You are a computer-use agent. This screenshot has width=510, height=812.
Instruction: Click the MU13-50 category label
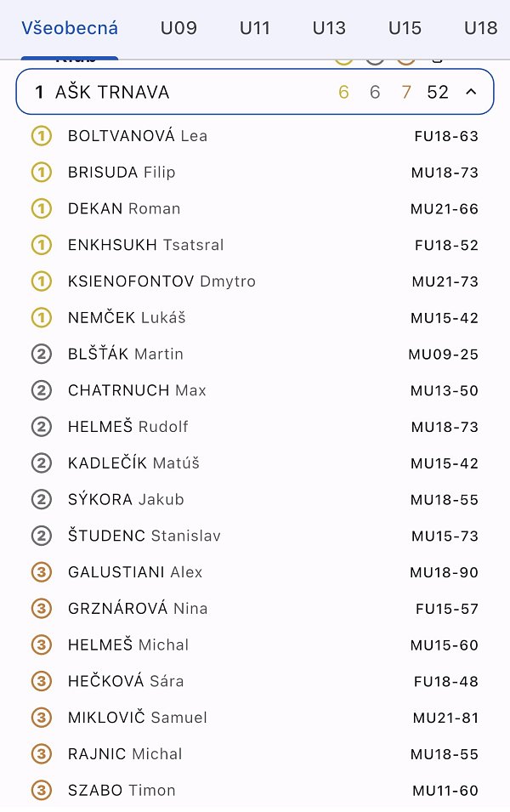[444, 391]
